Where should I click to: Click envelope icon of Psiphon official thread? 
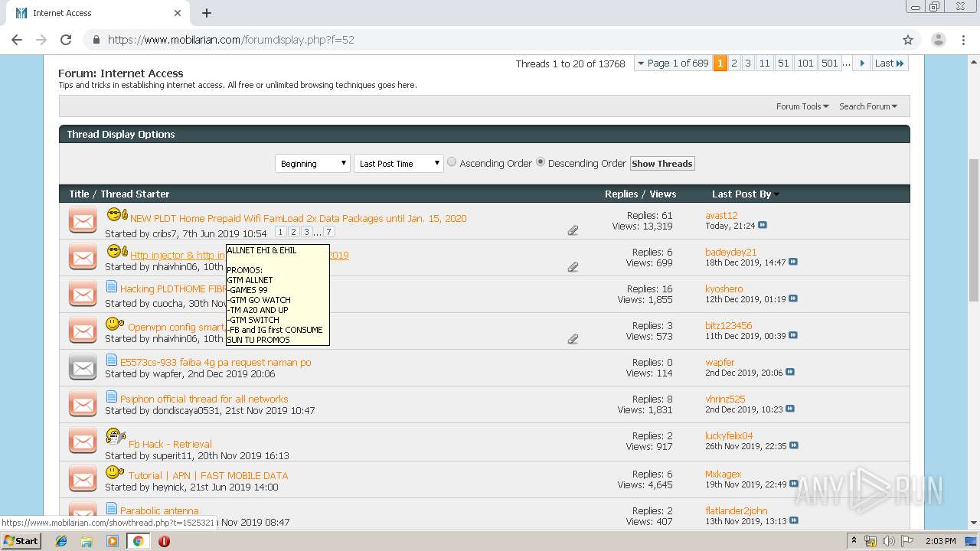tap(83, 404)
